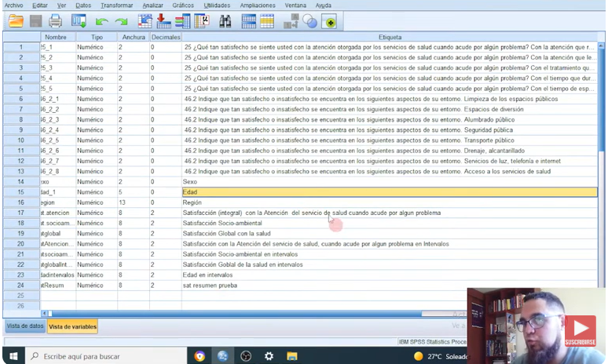Click the horizontal scrollbar thumb
This screenshot has height=364, width=608.
pyautogui.click(x=236, y=313)
